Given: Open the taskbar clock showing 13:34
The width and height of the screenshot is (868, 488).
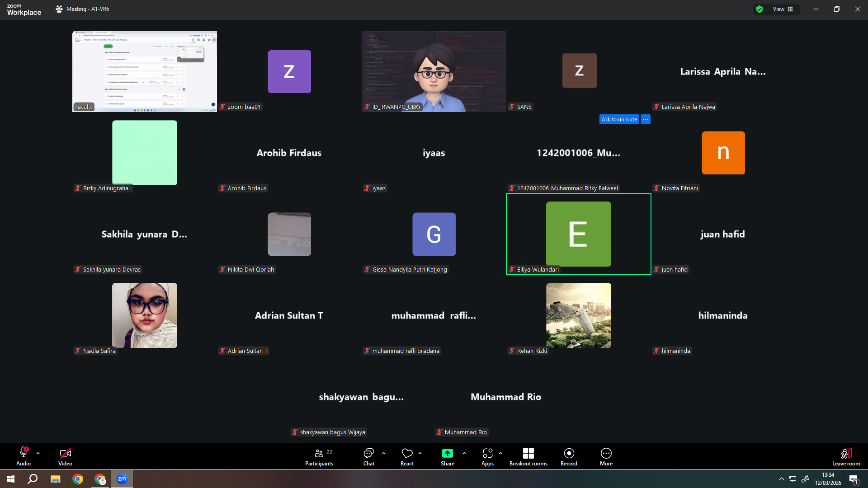Looking at the screenshot, I should click(828, 479).
